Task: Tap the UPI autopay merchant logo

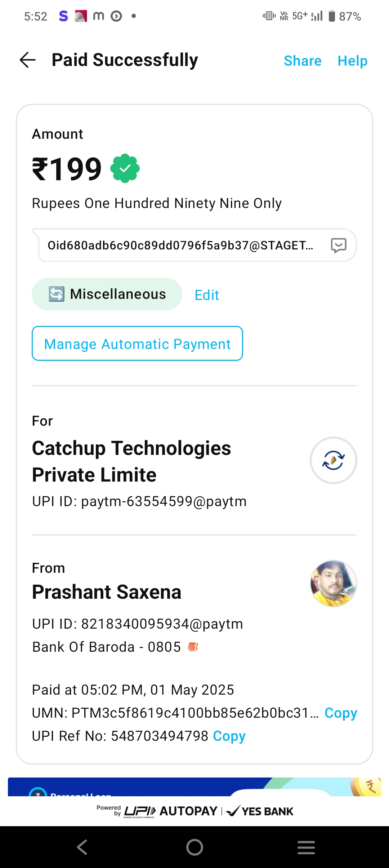Action: click(333, 460)
